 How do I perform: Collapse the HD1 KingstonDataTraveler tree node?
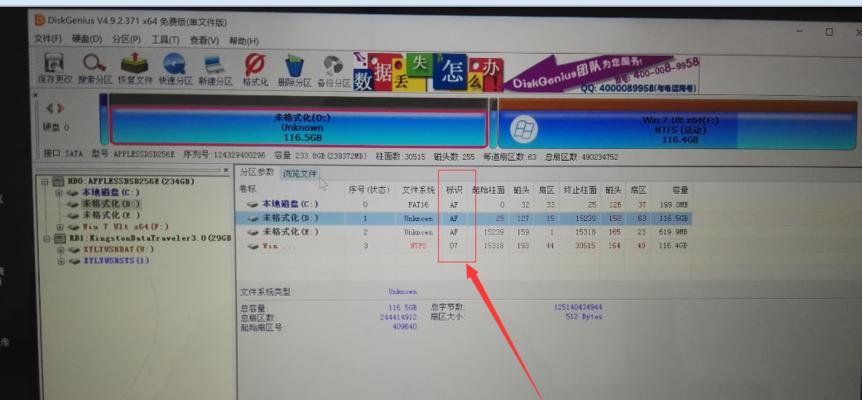pos(46,238)
